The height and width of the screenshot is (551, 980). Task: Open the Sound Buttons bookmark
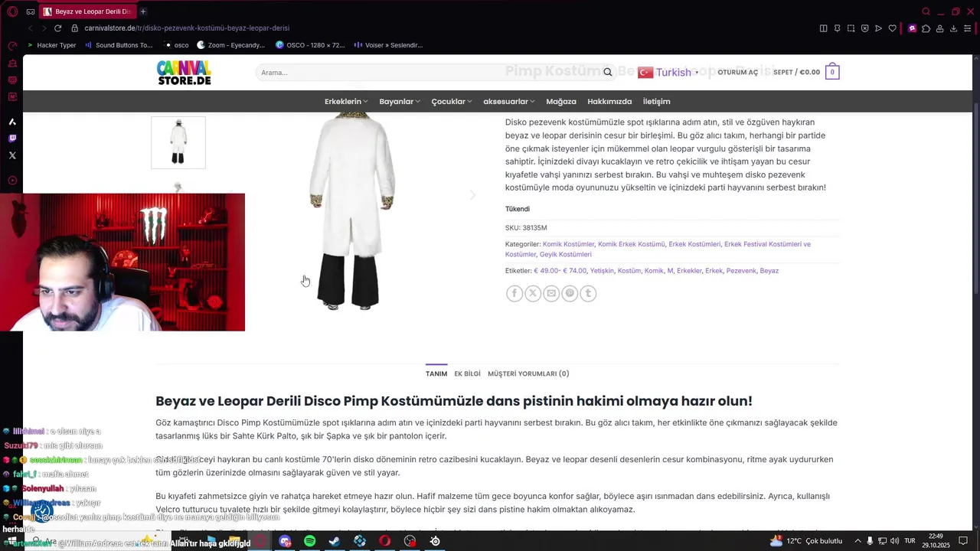[118, 45]
